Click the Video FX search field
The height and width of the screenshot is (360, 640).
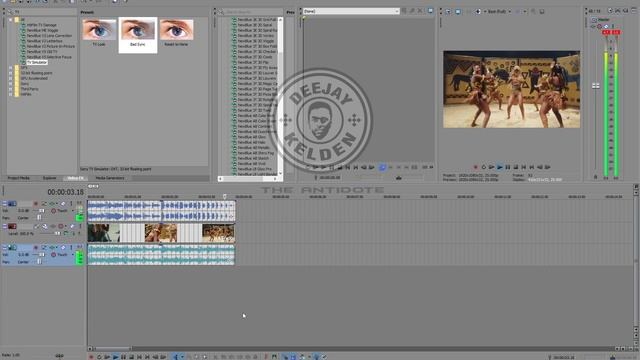[x=45, y=12]
